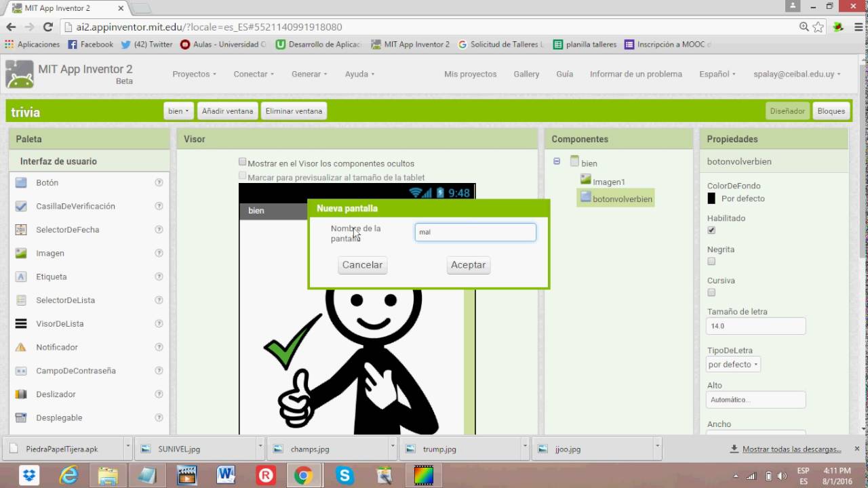Switch to the Bloques view
This screenshot has height=488, width=868.
[x=831, y=111]
